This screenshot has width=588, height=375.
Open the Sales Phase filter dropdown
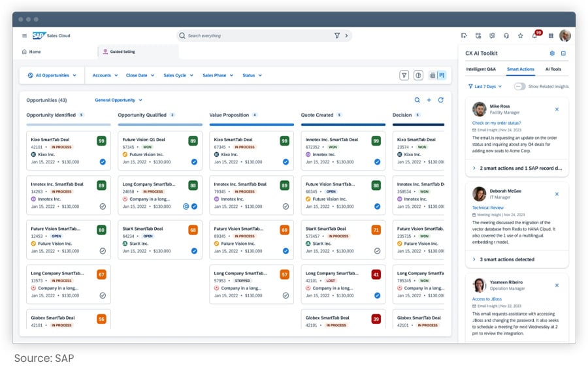[218, 75]
